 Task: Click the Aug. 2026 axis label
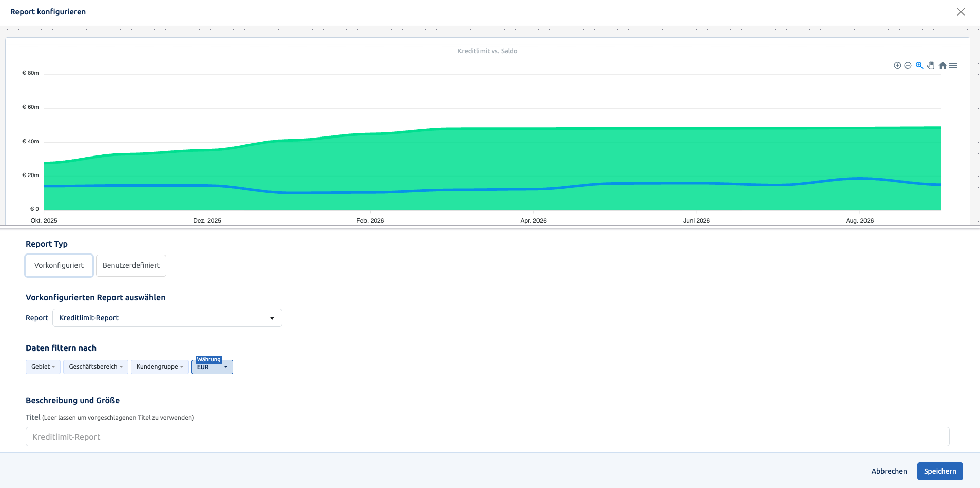860,221
